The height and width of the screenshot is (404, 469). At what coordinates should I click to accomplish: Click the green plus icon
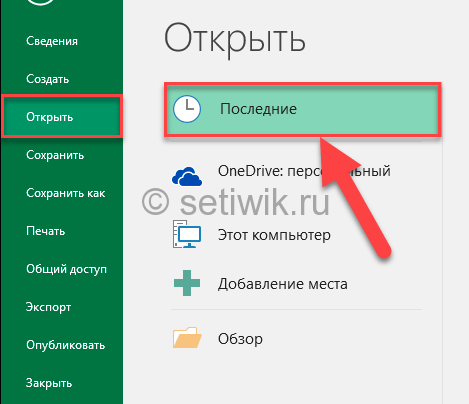point(187,283)
